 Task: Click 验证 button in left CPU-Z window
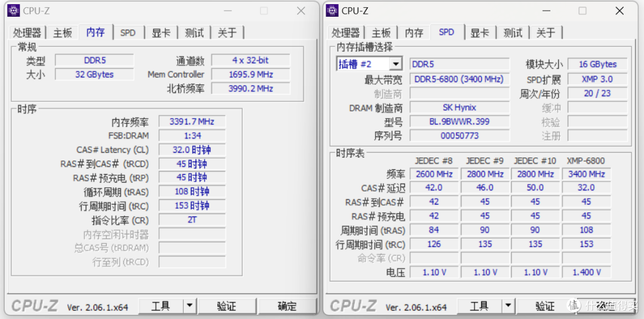[x=227, y=306]
